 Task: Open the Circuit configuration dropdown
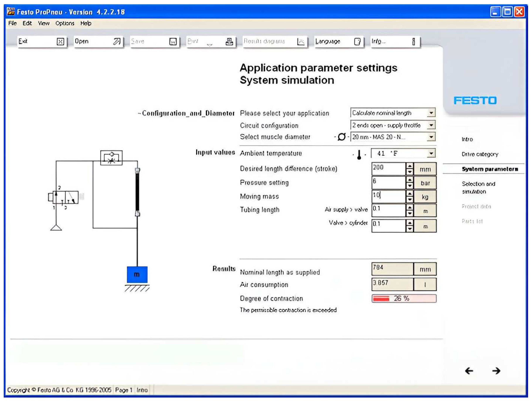pos(431,125)
